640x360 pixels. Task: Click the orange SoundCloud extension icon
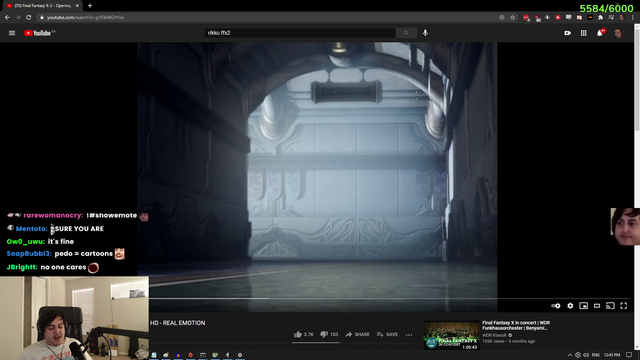590,18
